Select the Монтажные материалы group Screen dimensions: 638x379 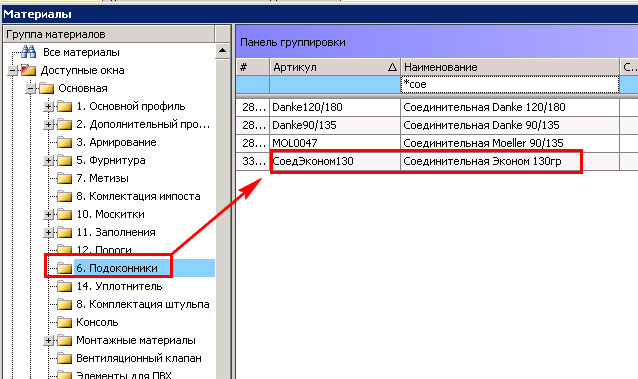[136, 340]
